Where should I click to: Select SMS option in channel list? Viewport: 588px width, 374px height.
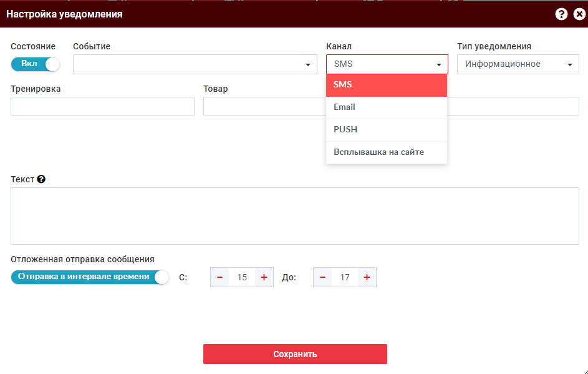click(x=387, y=85)
